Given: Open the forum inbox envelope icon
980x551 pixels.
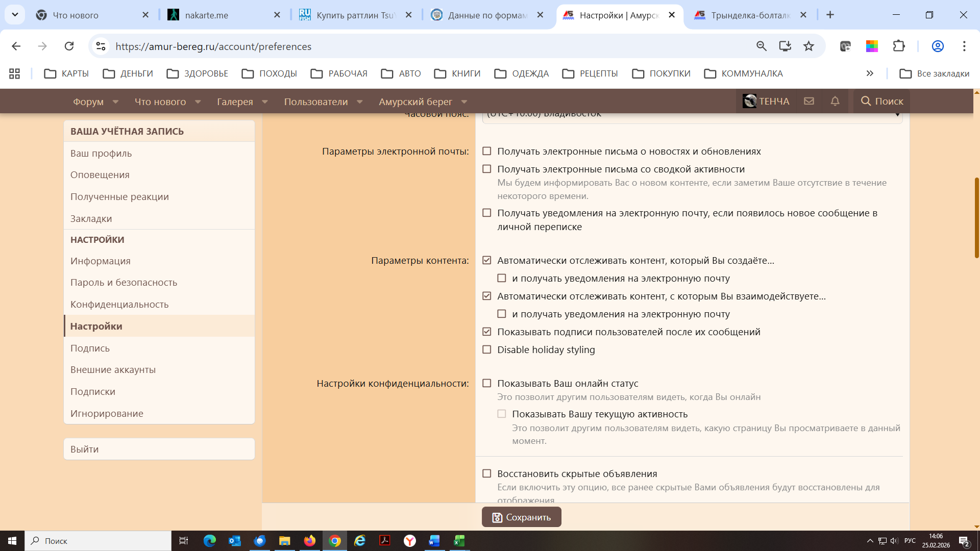Looking at the screenshot, I should coord(809,101).
